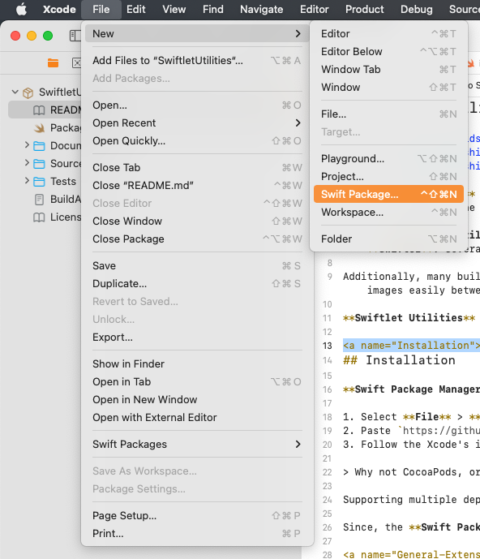Open the Edit menu
Image resolution: width=480 pixels, height=559 pixels.
pos(136,9)
